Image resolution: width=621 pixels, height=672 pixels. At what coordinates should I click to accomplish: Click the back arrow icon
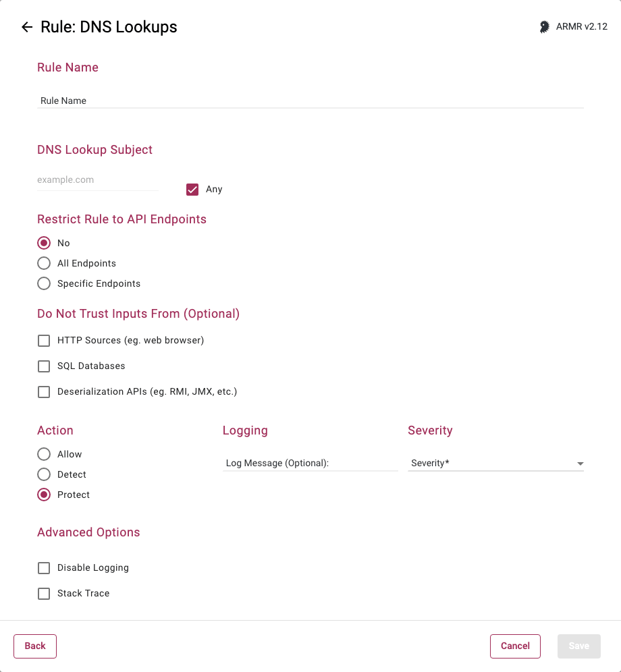[x=27, y=27]
